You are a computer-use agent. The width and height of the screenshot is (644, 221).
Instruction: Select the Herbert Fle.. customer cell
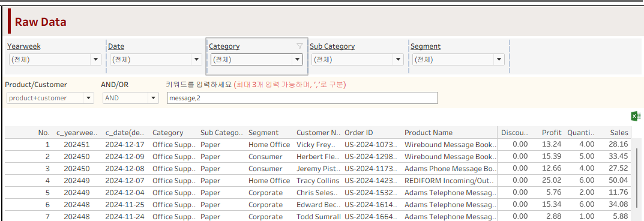click(x=318, y=157)
